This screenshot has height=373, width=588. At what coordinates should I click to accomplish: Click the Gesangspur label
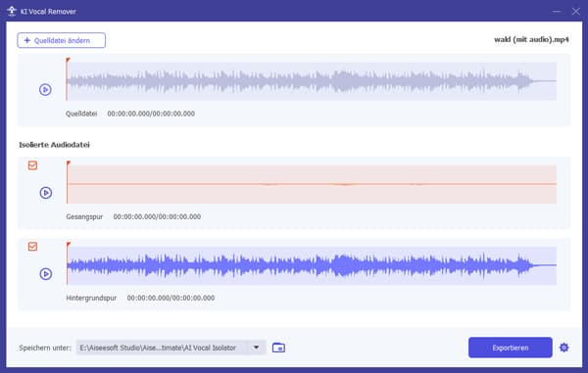[84, 216]
